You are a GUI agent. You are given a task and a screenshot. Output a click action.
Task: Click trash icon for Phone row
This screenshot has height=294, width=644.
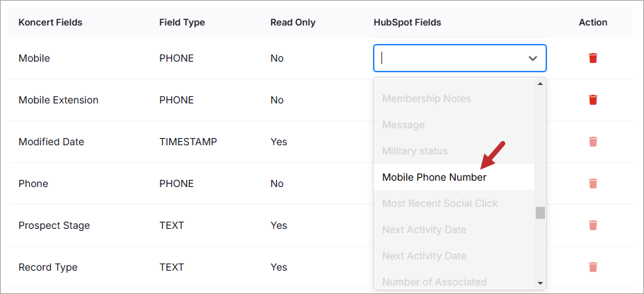(592, 183)
